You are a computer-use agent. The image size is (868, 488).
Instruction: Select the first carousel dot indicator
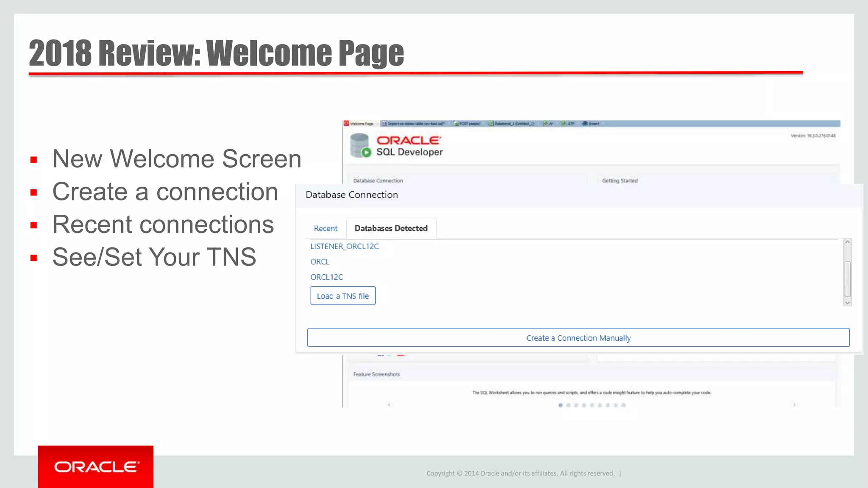tap(560, 405)
